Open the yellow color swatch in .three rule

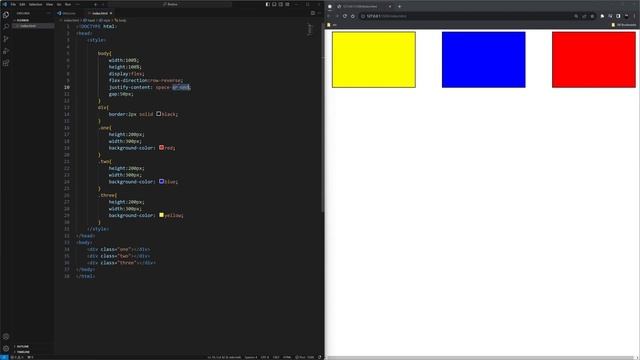tap(162, 215)
